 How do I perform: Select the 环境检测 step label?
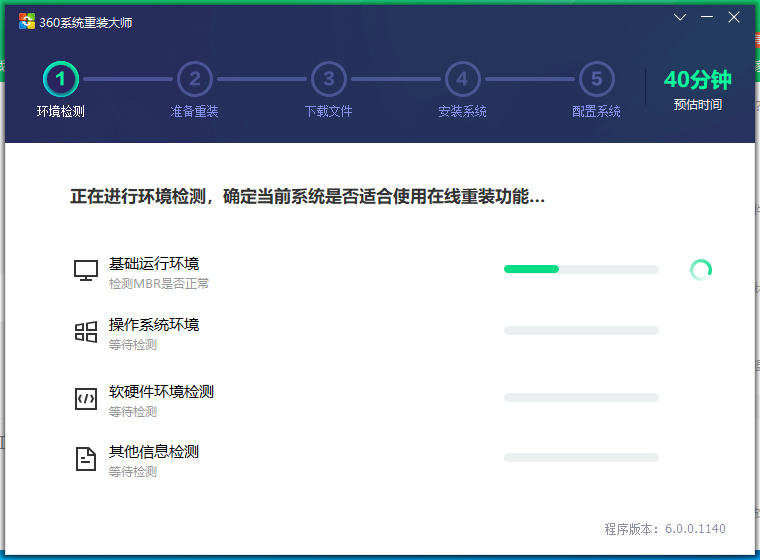pyautogui.click(x=61, y=111)
